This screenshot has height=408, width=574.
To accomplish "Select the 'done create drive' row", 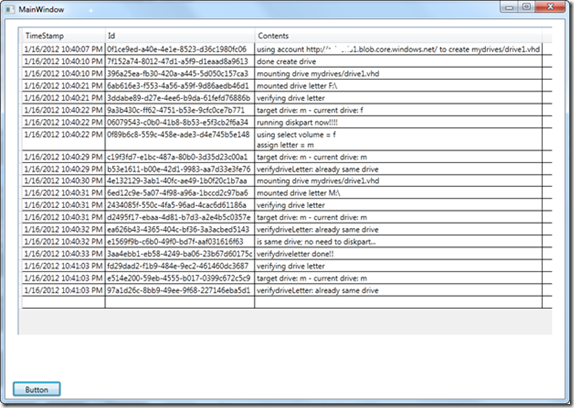I will click(x=287, y=61).
